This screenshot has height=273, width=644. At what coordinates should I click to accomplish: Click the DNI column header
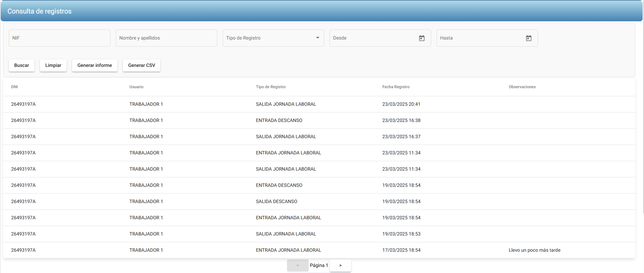point(15,87)
